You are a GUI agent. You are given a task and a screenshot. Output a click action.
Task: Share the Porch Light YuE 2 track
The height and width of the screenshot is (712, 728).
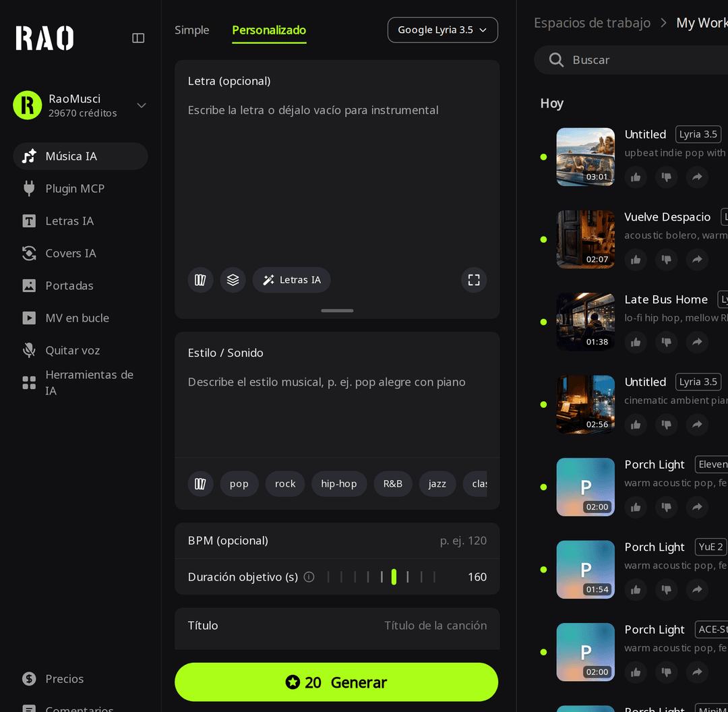pyautogui.click(x=697, y=590)
